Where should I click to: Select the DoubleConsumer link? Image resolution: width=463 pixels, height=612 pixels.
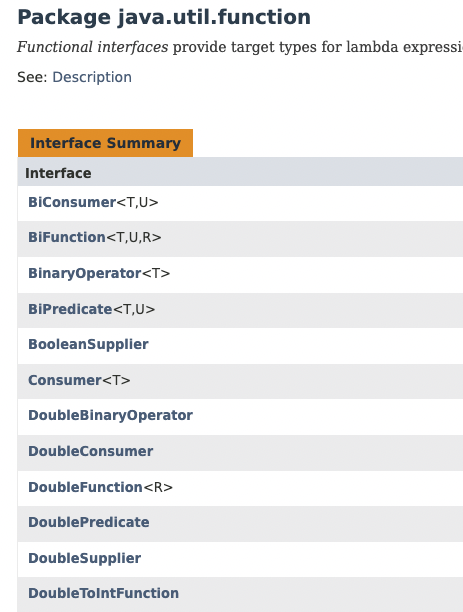91,451
